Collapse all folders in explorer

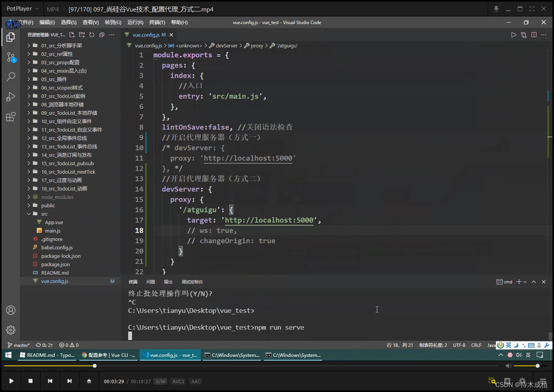tap(102, 35)
